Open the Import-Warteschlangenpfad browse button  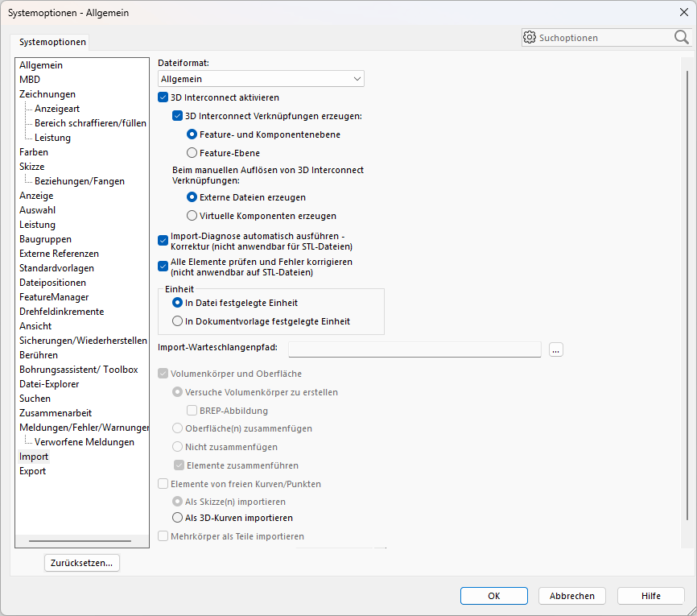pos(555,349)
